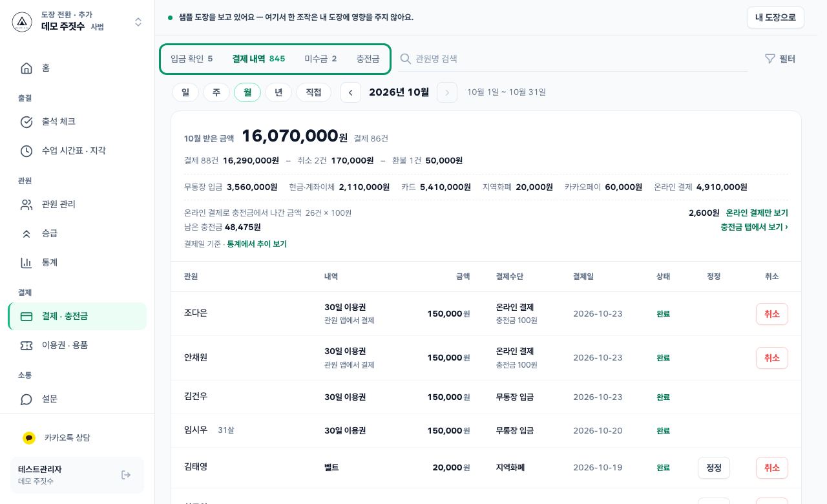The height and width of the screenshot is (504, 827).
Task: Cancel 김태영's 벨트 payment
Action: click(771, 468)
